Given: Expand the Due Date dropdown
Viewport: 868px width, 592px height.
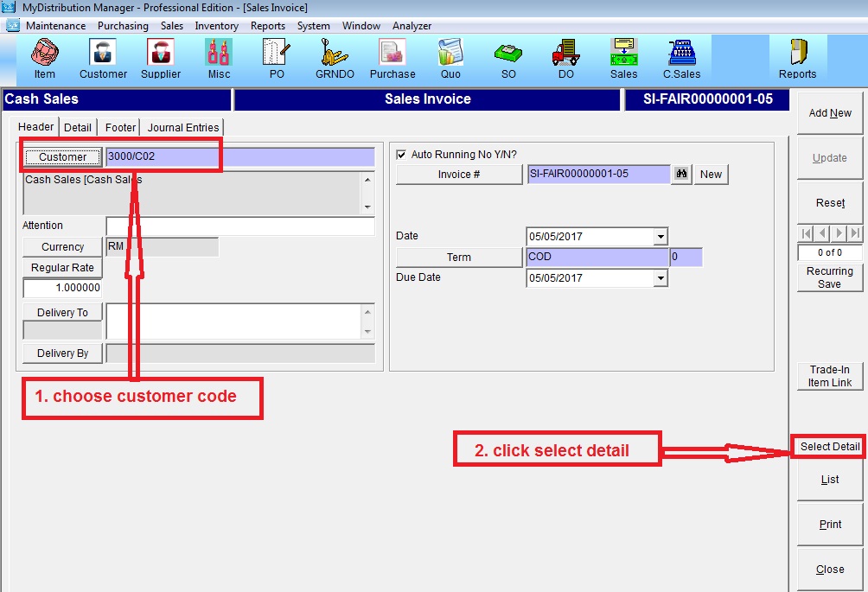Looking at the screenshot, I should (661, 278).
